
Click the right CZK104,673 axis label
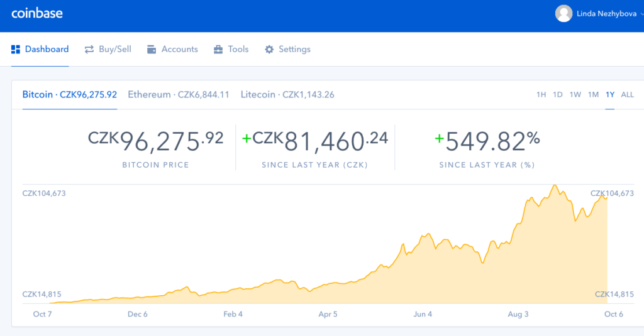point(612,193)
